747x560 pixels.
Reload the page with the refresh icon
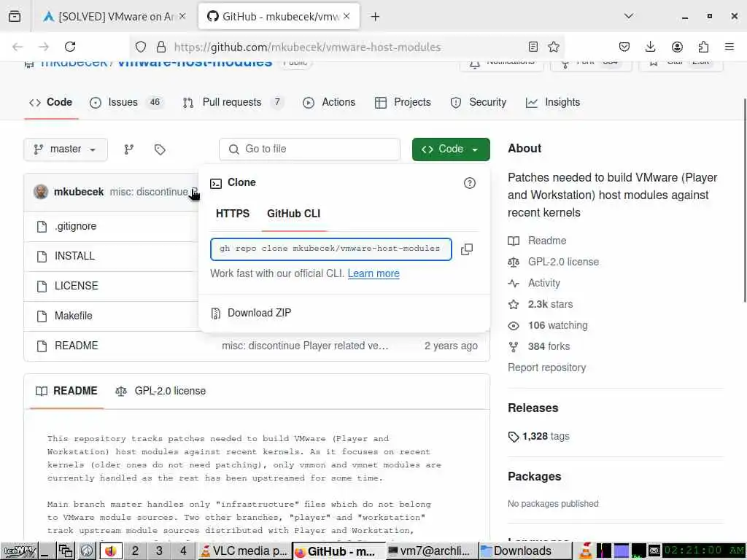(70, 47)
